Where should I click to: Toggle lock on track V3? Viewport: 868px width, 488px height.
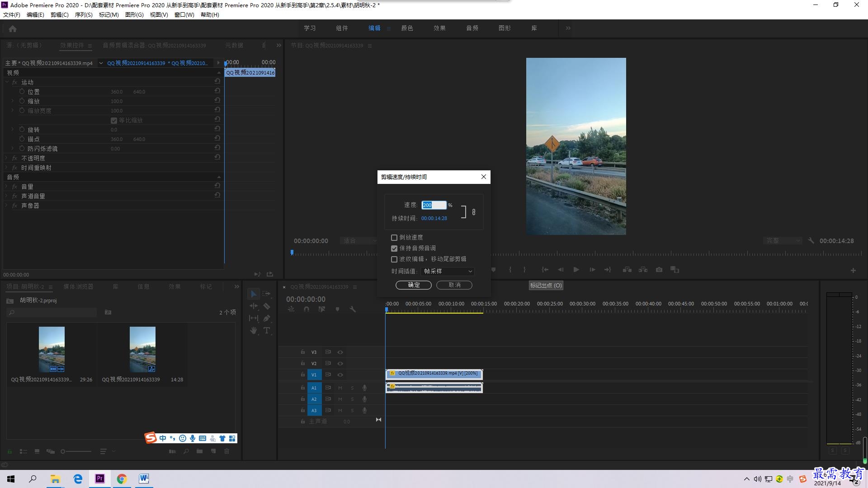coord(303,352)
